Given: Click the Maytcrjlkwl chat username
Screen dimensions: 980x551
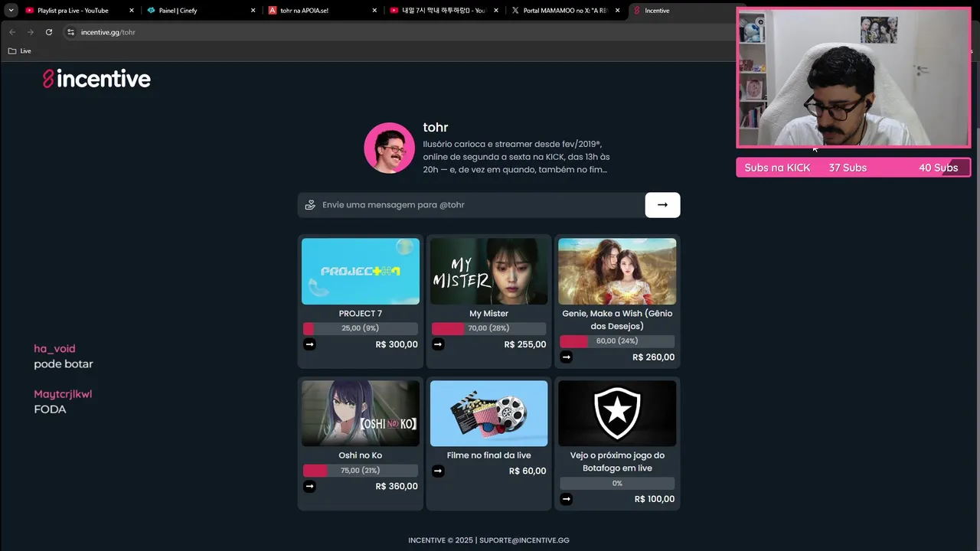Looking at the screenshot, I should 63,394.
